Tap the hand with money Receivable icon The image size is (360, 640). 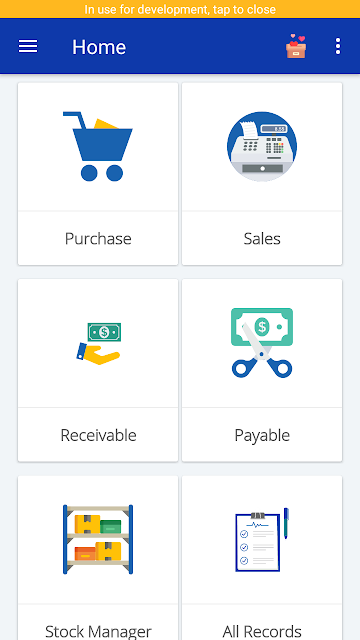(98, 343)
